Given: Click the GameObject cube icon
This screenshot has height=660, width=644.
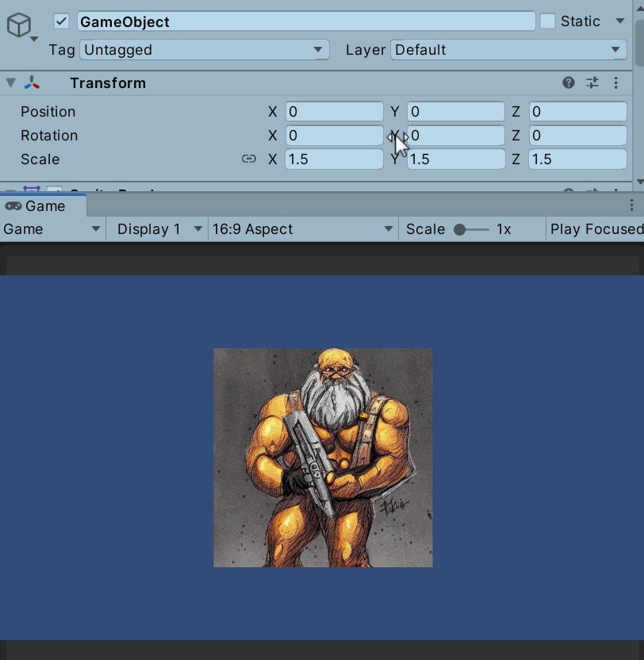Looking at the screenshot, I should click(x=19, y=25).
